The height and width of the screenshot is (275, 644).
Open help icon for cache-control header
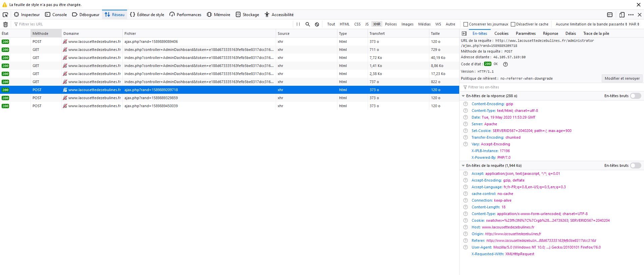click(x=466, y=194)
